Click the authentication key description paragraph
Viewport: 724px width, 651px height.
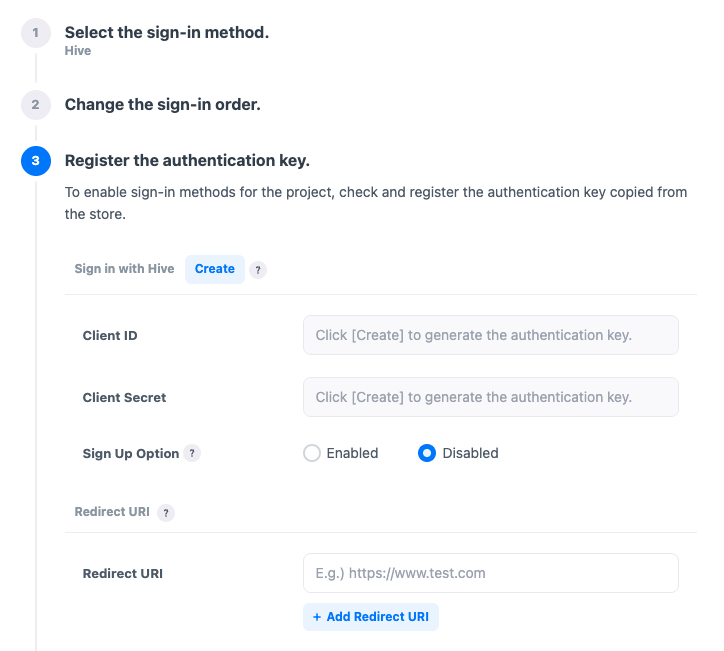click(376, 203)
